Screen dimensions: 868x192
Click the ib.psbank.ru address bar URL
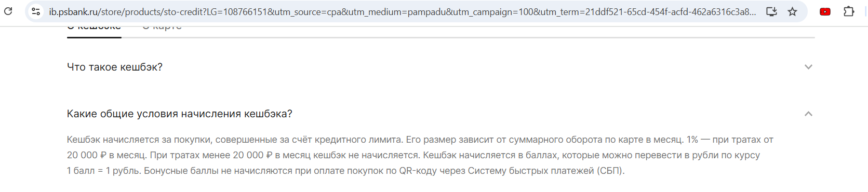coord(403,11)
